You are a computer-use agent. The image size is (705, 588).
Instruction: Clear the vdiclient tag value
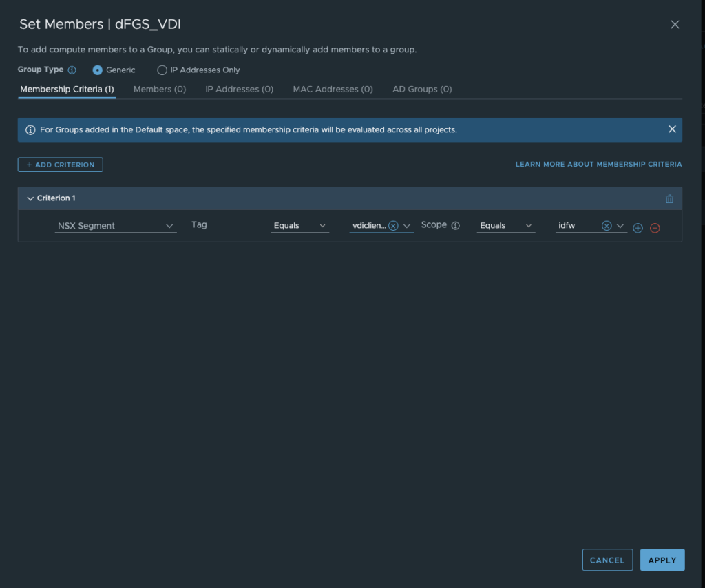[393, 226]
